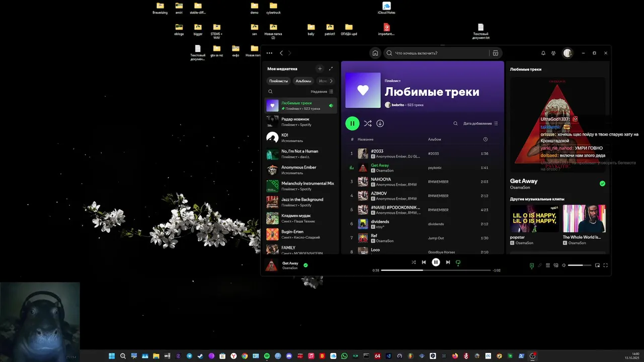Open the profile avatar menu

tap(568, 53)
